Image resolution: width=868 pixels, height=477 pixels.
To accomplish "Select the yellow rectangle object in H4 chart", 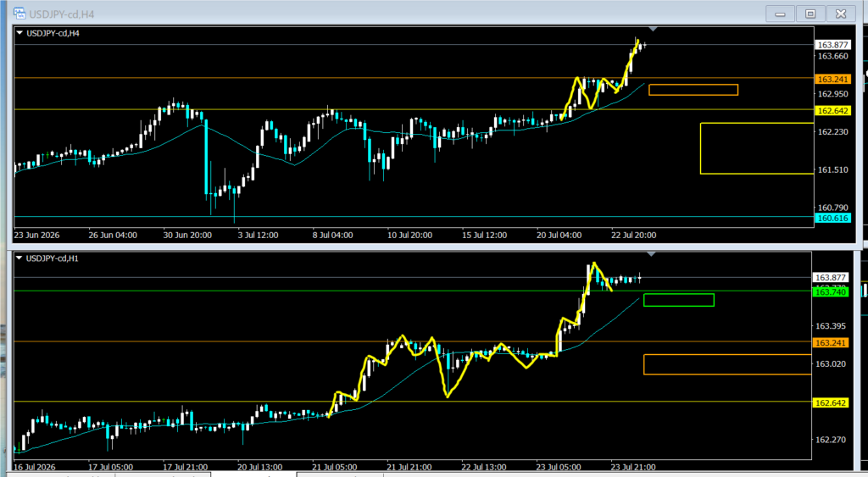I will point(757,148).
